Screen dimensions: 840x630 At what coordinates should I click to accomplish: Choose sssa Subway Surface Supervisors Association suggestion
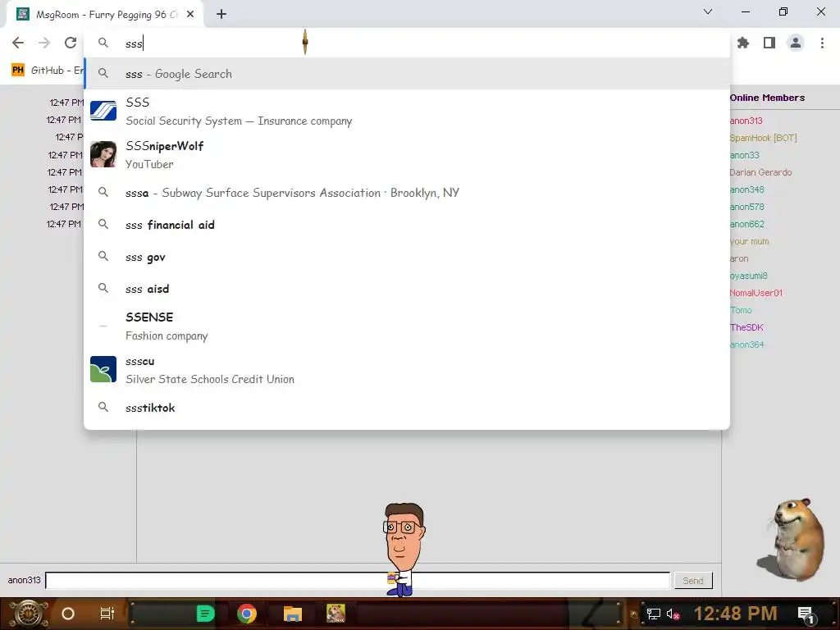[407, 193]
